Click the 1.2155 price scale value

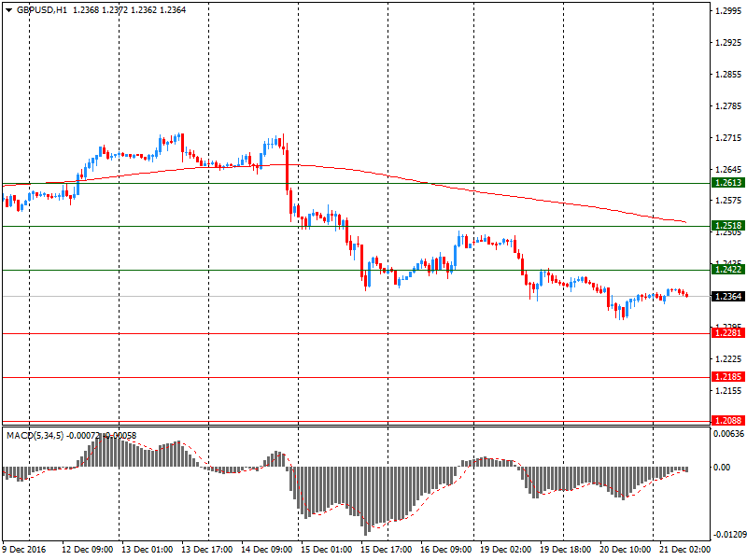pyautogui.click(x=728, y=391)
